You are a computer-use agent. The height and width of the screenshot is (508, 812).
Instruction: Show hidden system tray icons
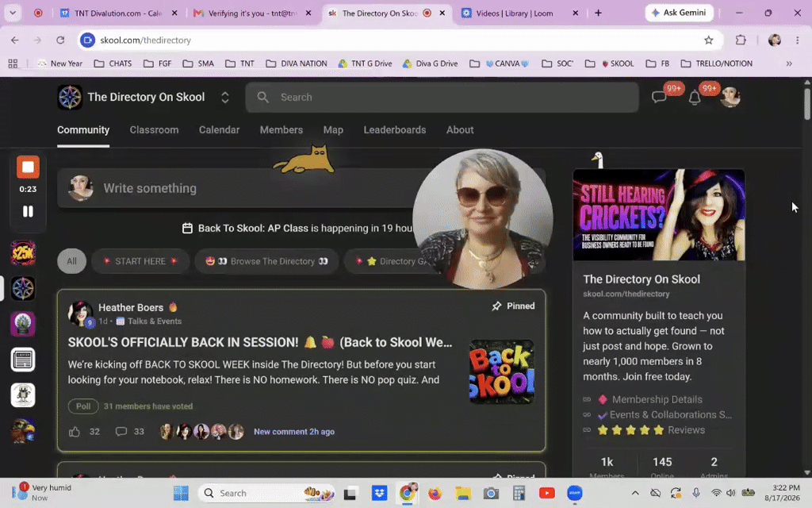[635, 493]
